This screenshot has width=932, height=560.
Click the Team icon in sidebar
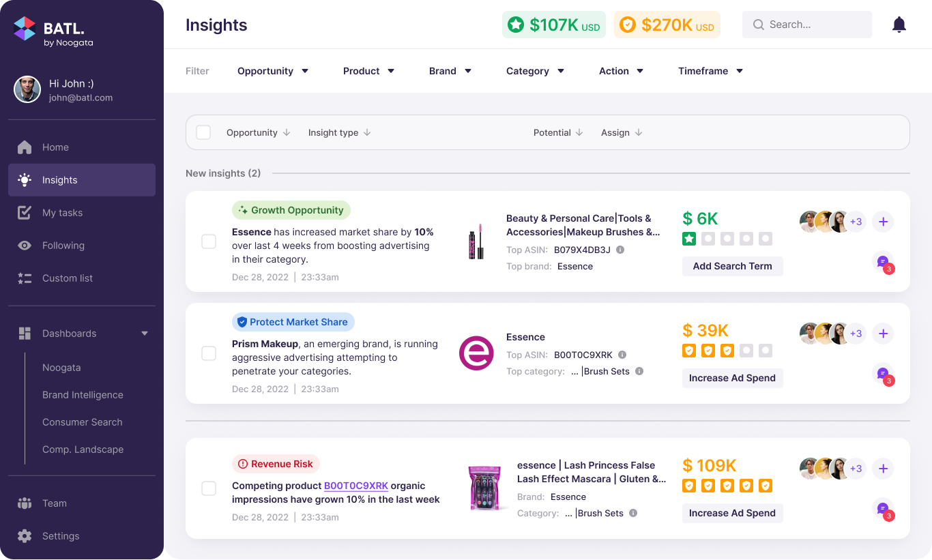point(25,503)
